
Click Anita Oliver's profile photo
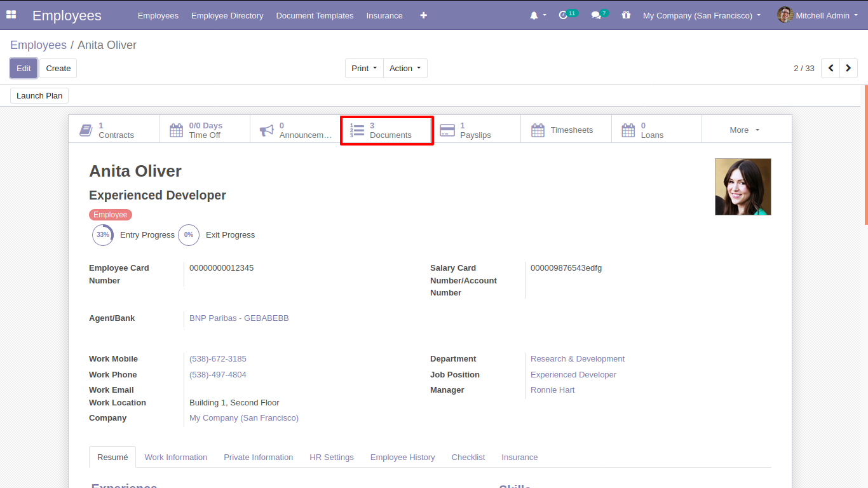(743, 187)
